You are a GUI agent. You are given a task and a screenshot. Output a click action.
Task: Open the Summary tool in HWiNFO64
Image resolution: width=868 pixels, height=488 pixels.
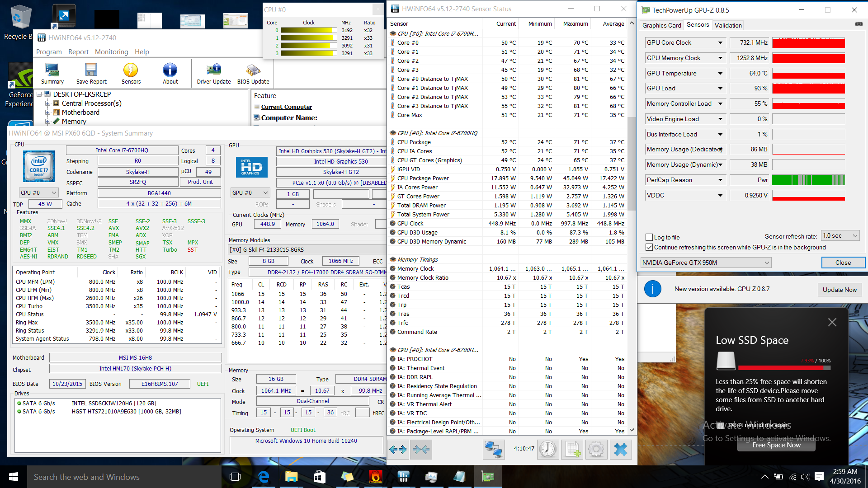tap(52, 74)
